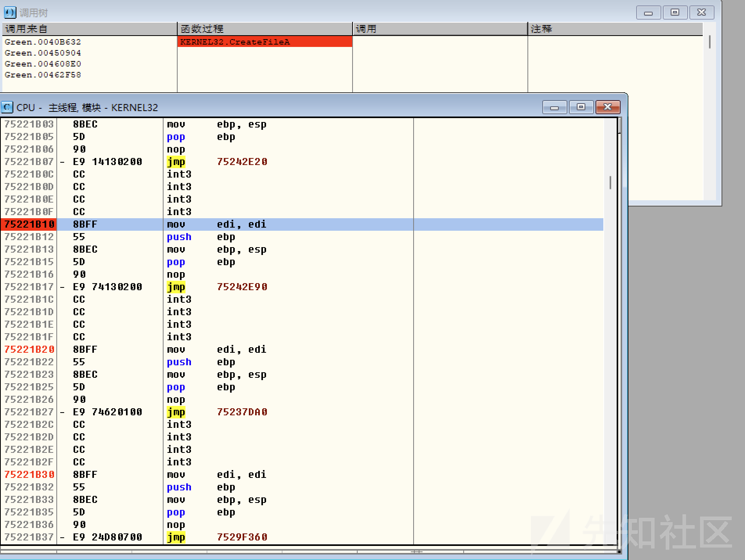Select jmp 75237DA0 instruction
The width and height of the screenshot is (745, 560).
pyautogui.click(x=217, y=412)
